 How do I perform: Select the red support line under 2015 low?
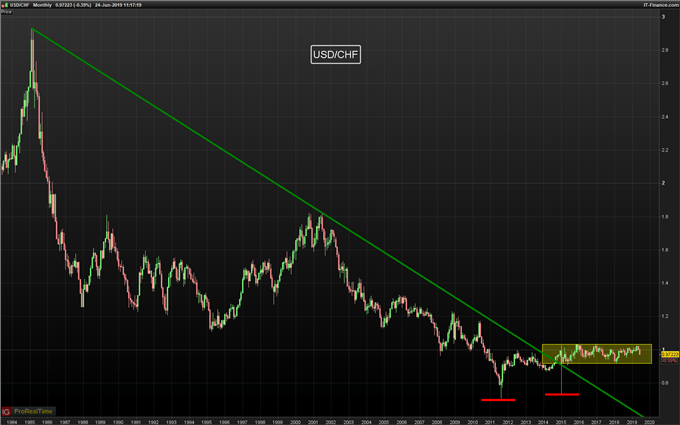[x=562, y=395]
